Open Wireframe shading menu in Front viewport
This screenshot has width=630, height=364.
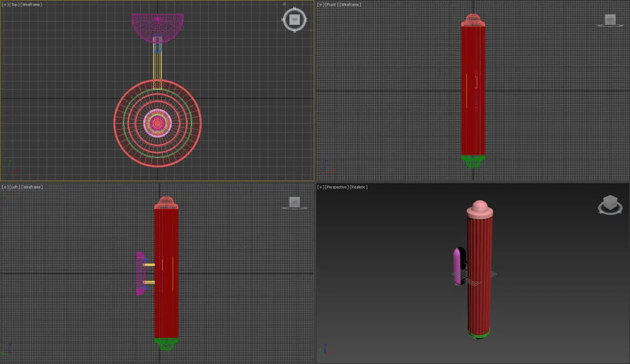tap(351, 5)
